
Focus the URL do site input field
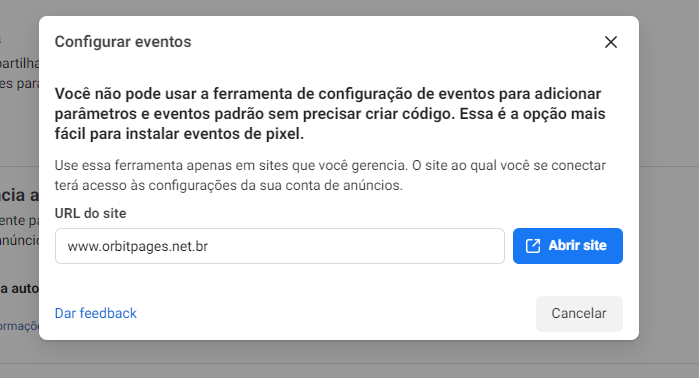pos(280,246)
